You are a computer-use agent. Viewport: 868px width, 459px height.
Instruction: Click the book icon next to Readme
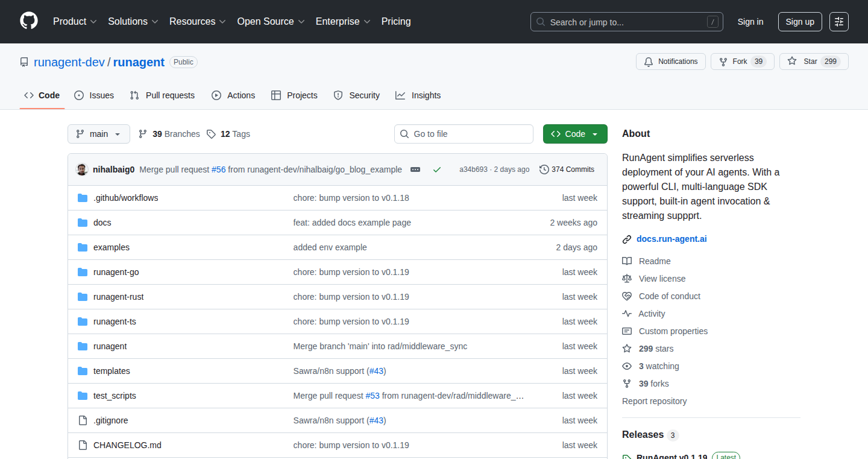click(x=627, y=261)
